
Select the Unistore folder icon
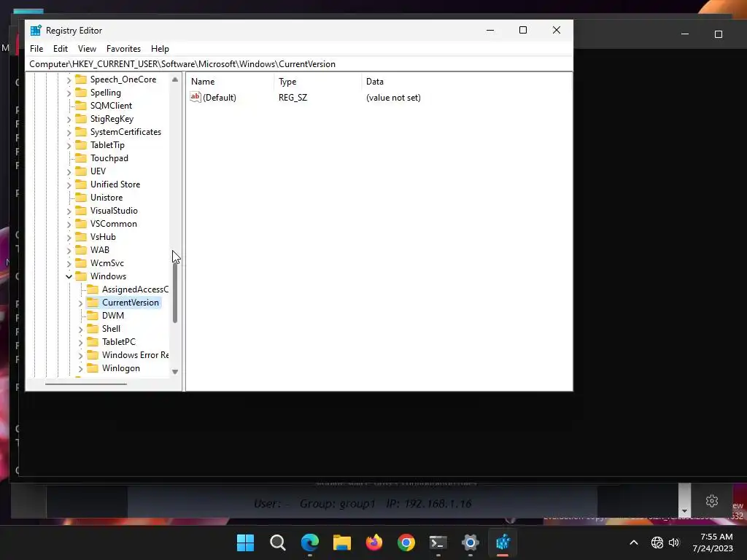[81, 197]
